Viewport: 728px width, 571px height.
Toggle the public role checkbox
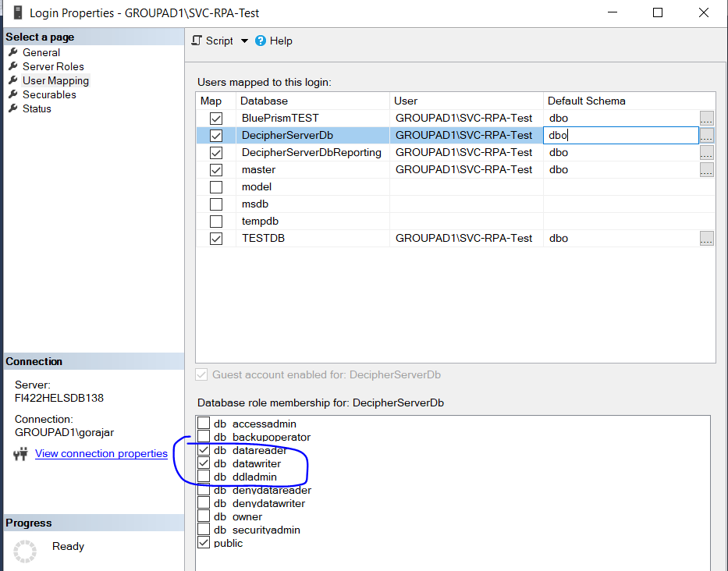204,542
